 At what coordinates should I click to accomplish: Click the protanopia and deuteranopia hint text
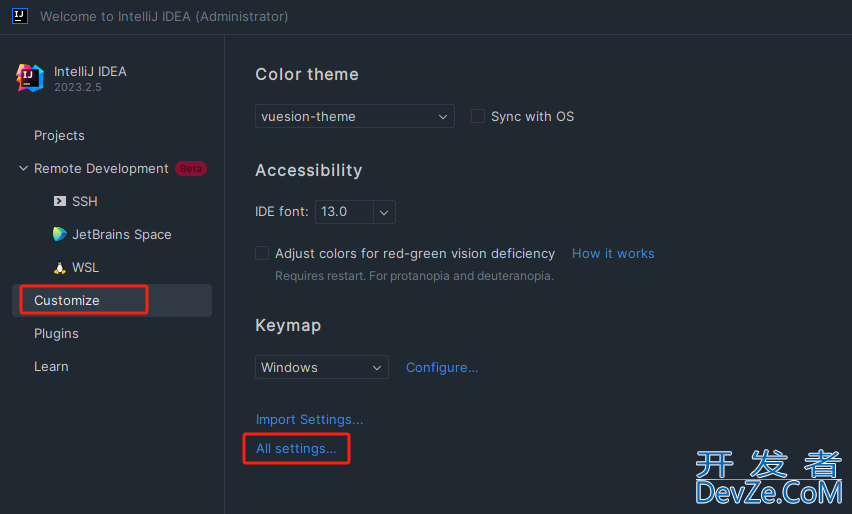click(x=414, y=276)
